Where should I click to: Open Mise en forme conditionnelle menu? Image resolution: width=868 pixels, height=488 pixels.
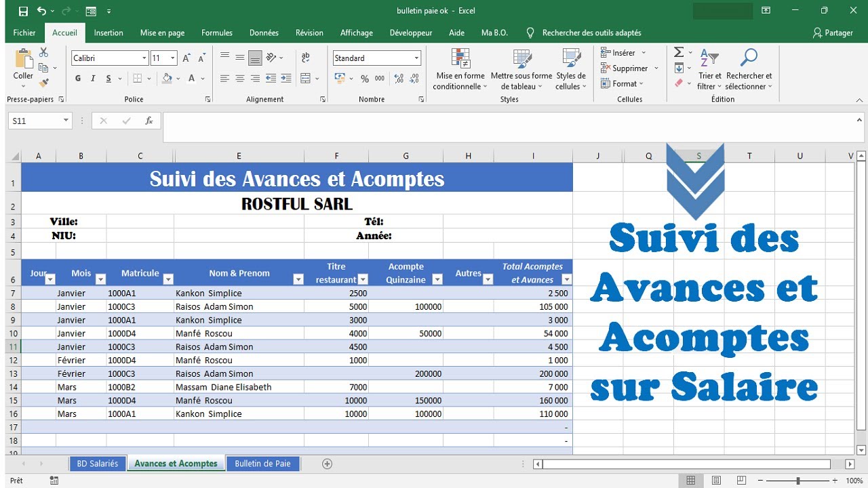[x=460, y=69]
